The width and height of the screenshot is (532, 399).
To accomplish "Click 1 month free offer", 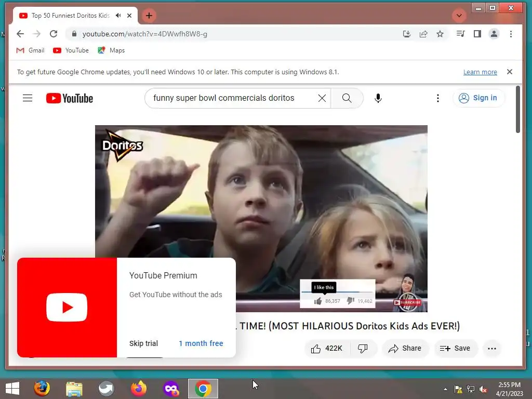I will click(201, 343).
